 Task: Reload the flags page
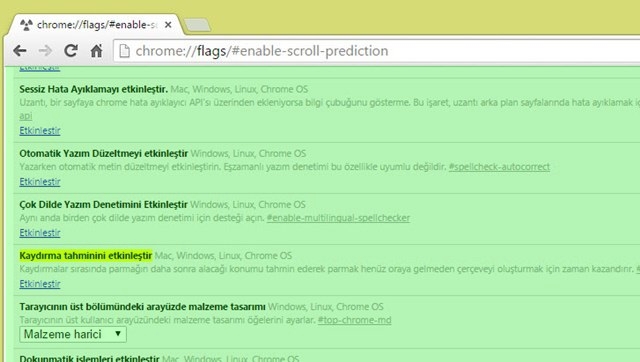71,51
